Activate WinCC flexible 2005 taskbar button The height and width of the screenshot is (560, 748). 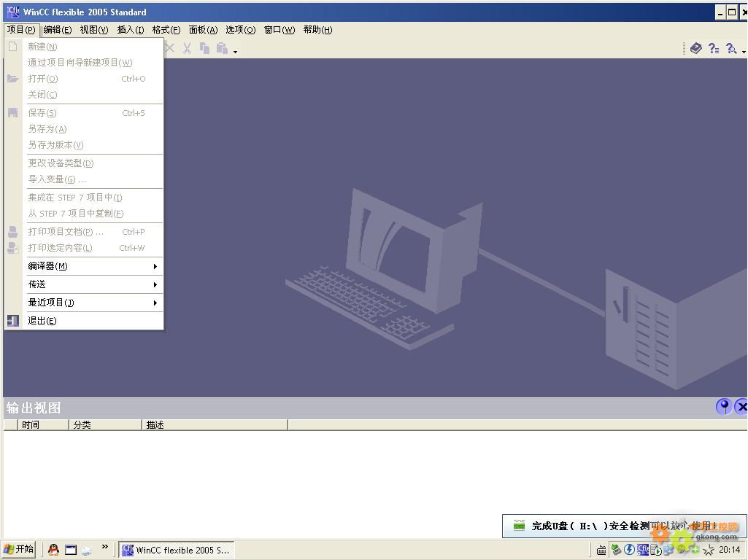pyautogui.click(x=177, y=550)
